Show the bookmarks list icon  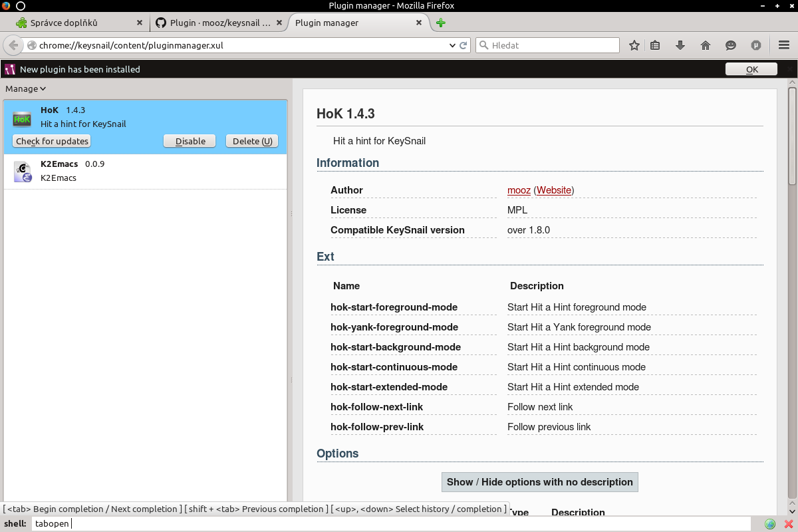(x=655, y=45)
